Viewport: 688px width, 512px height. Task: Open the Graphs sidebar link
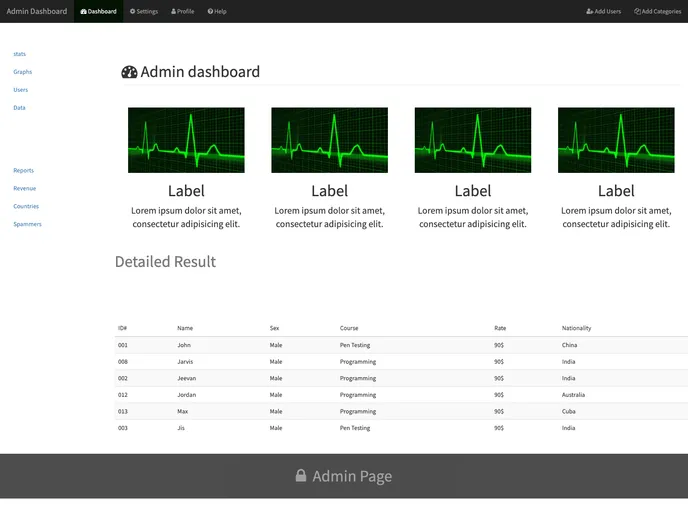22,72
